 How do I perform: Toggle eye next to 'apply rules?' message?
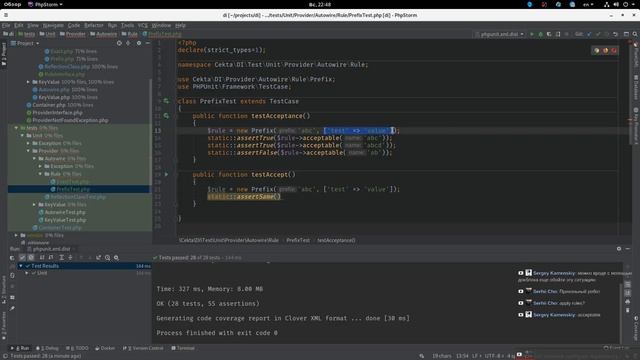[x=520, y=303]
